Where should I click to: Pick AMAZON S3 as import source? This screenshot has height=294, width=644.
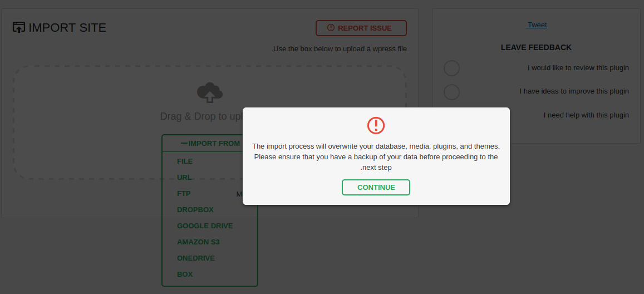point(198,242)
